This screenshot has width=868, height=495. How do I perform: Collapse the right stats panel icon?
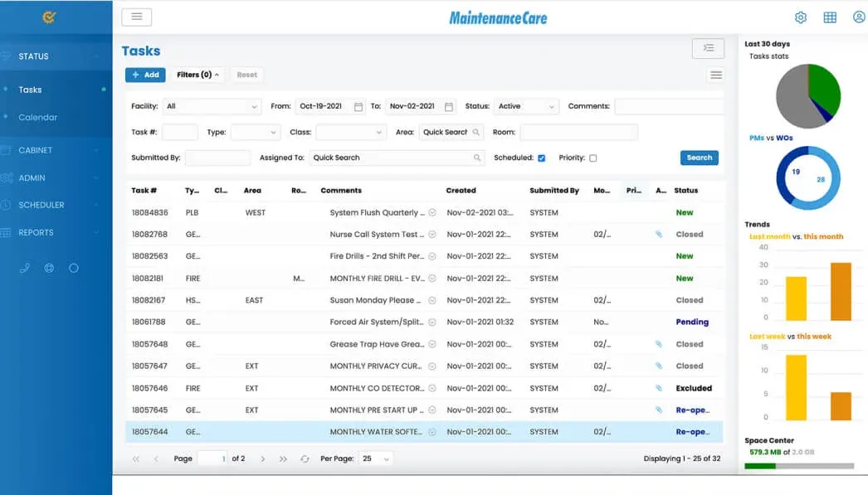point(708,48)
